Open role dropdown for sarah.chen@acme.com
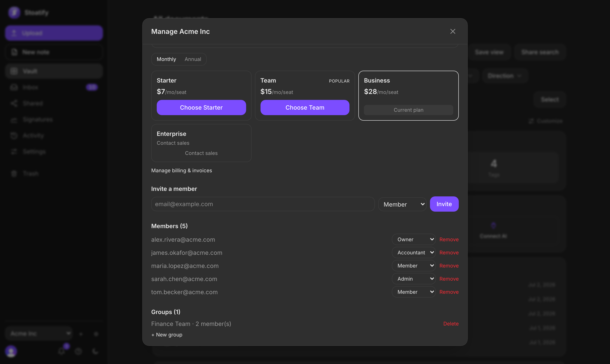610x364 pixels. [414, 279]
